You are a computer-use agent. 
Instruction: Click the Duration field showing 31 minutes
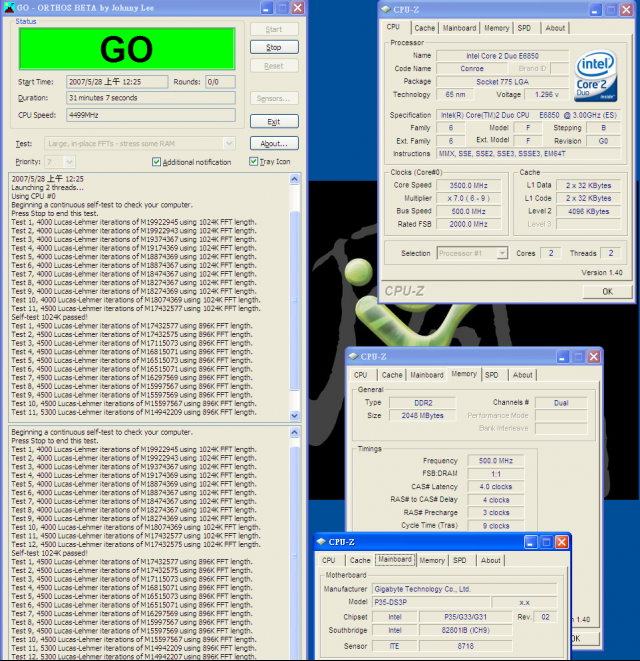coord(151,98)
